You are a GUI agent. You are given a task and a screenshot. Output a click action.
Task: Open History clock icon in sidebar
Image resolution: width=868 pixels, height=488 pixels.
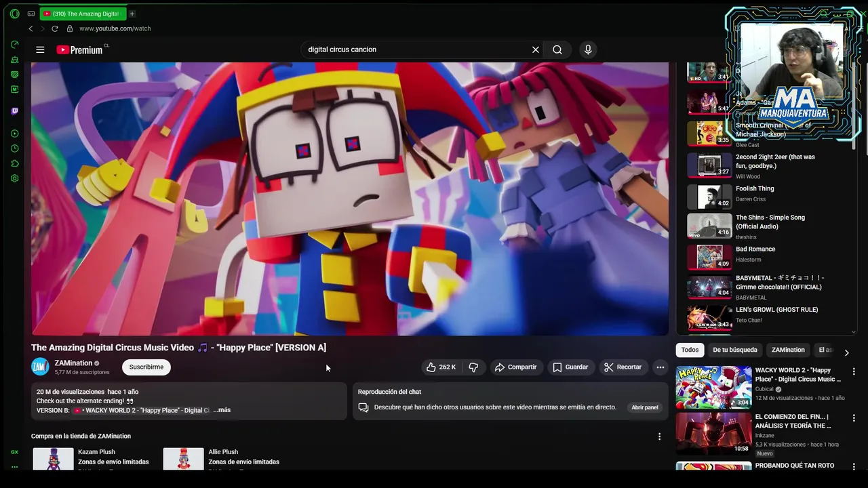[15, 148]
